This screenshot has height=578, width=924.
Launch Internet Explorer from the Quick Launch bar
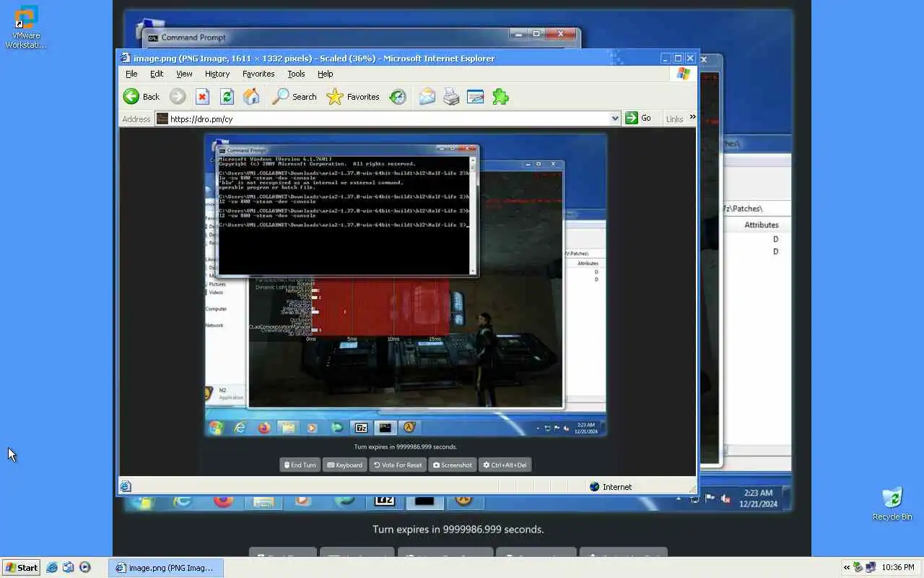(52, 568)
